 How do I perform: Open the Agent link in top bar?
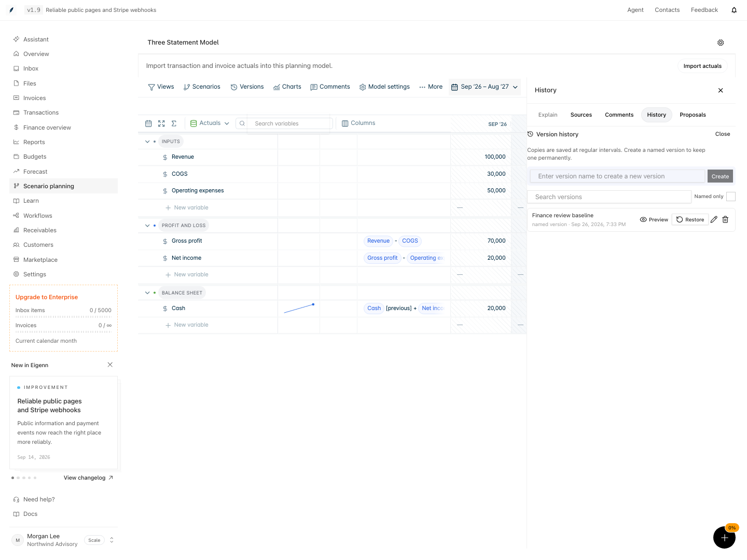click(x=635, y=10)
